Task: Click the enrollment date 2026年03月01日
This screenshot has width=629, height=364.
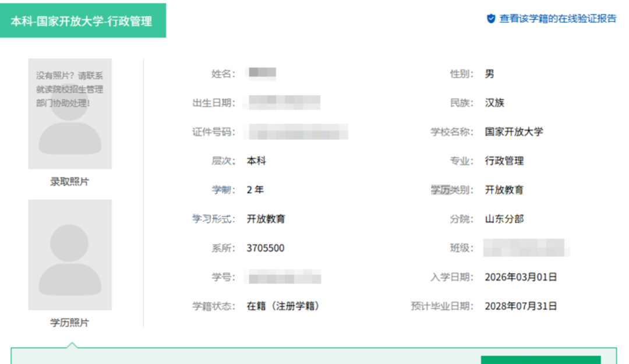Action: [x=521, y=277]
